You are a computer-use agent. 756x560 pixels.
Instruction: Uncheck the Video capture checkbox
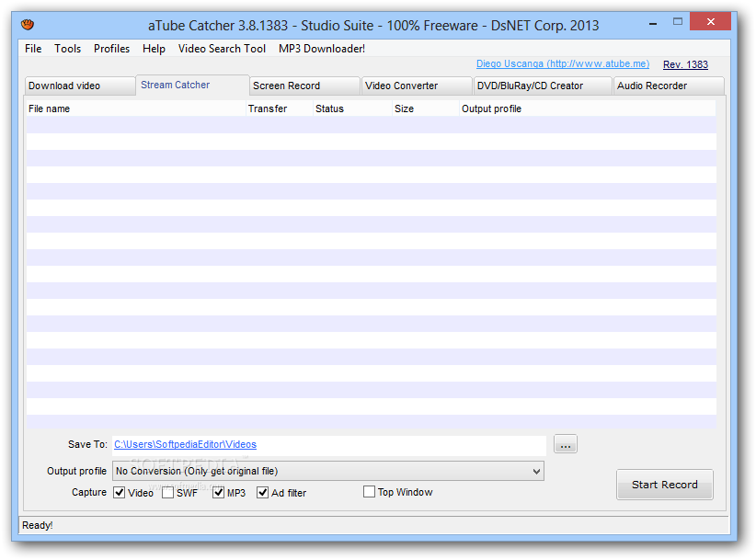(x=119, y=493)
